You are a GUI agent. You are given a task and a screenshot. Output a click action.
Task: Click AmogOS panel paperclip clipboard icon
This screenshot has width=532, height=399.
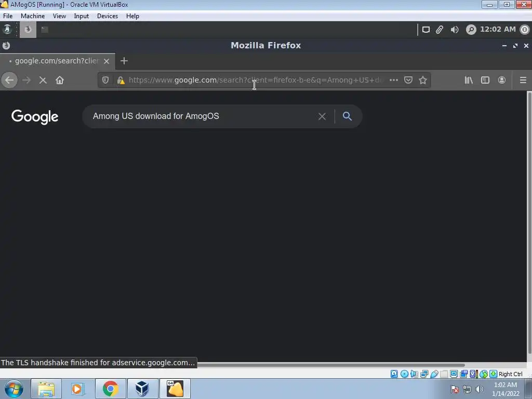coord(440,30)
